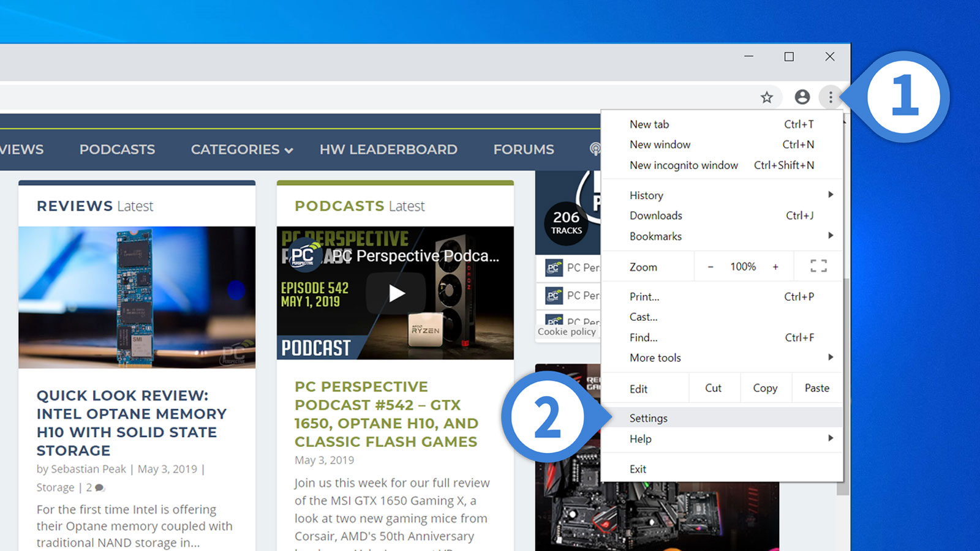Expand the History submenu

pos(722,195)
